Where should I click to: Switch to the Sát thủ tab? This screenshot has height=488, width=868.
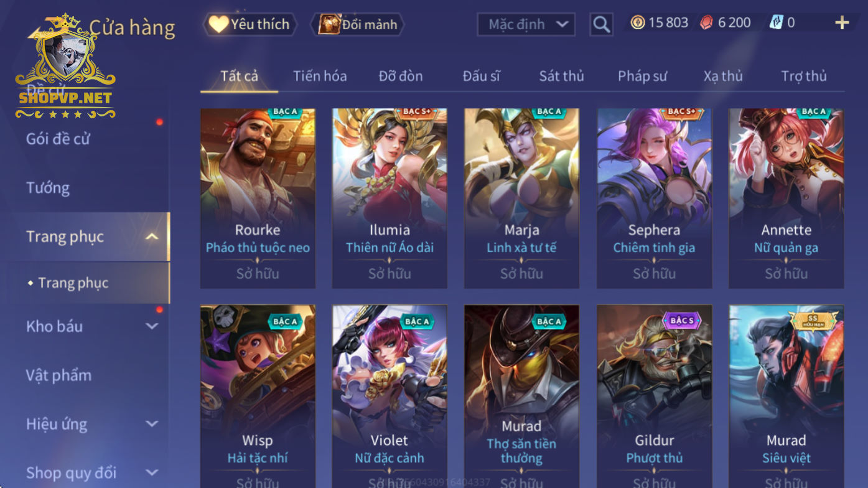[x=561, y=76]
